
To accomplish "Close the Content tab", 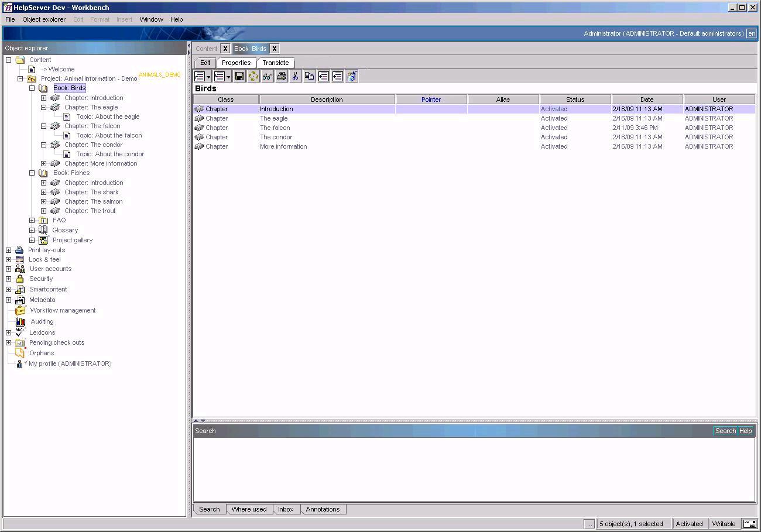I will tap(225, 49).
